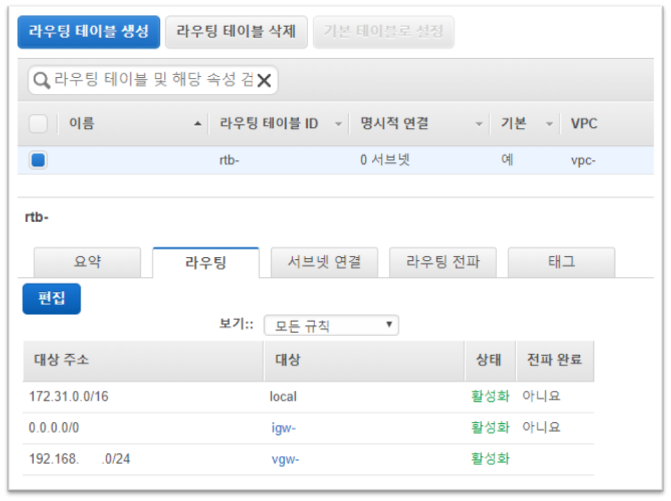
Task: Open 명시적 연결 column dropdown arrow
Action: pos(479,124)
